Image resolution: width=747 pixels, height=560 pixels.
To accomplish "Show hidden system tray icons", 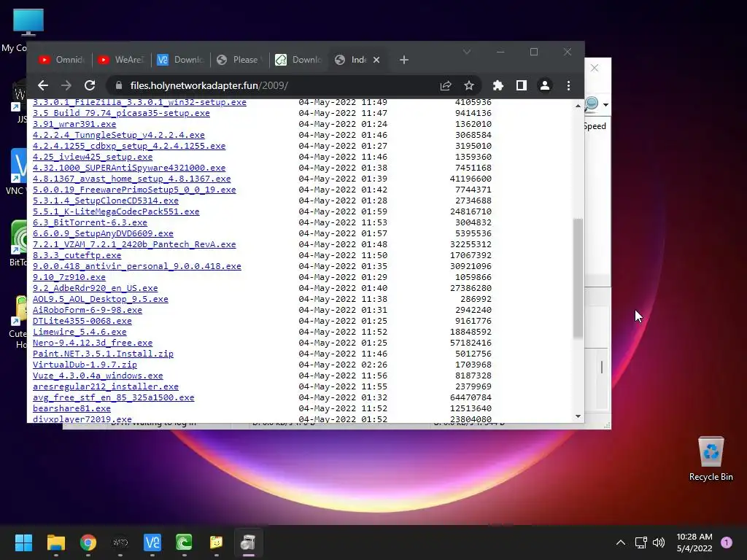I will pyautogui.click(x=620, y=542).
